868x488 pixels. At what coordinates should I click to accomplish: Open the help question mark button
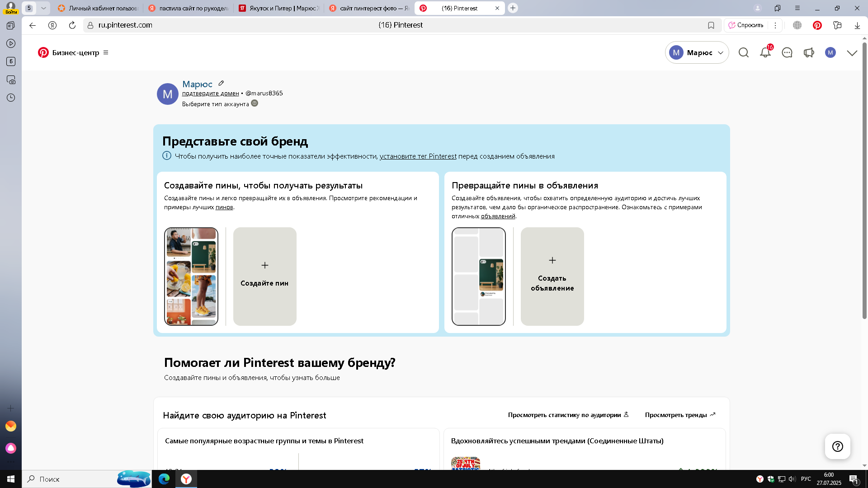[838, 446]
